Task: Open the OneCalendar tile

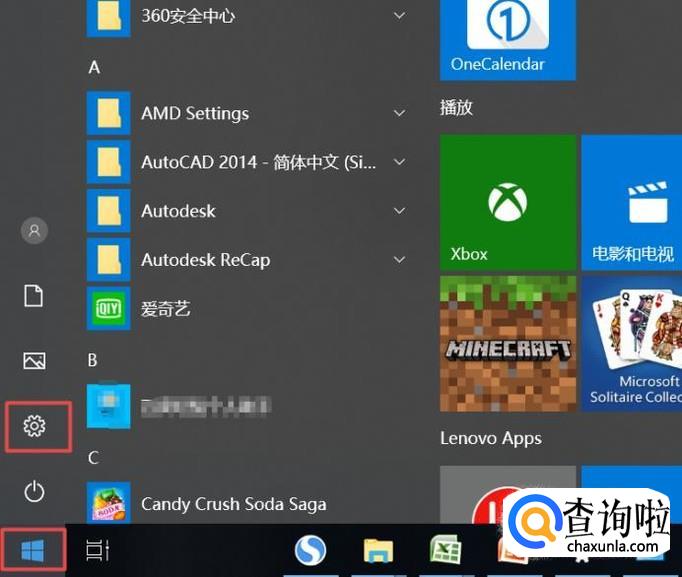Action: pos(508,40)
